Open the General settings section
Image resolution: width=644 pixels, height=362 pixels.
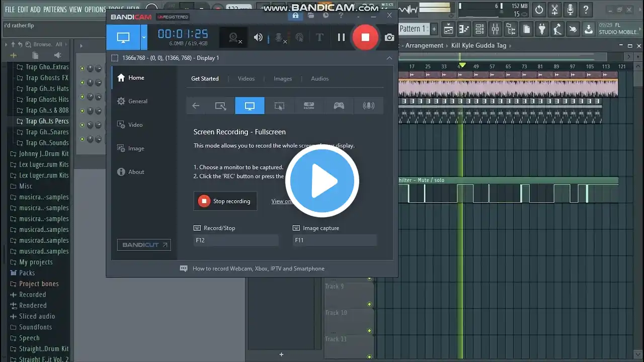[137, 101]
